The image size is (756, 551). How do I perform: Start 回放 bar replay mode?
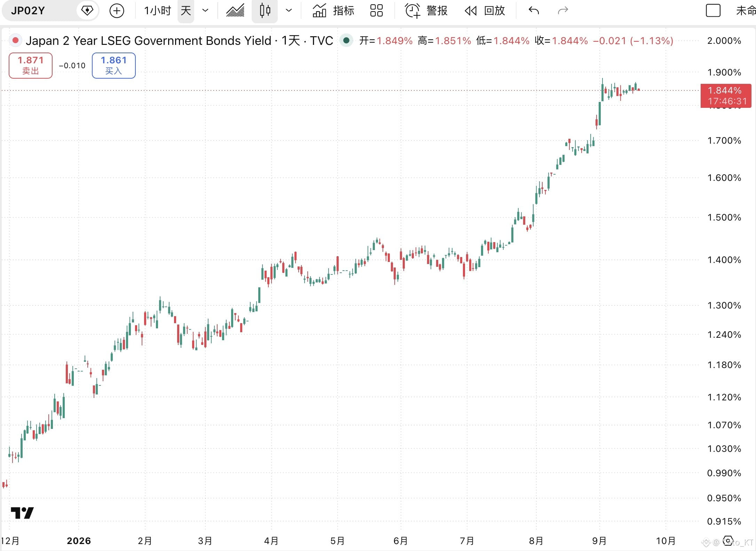(x=485, y=11)
